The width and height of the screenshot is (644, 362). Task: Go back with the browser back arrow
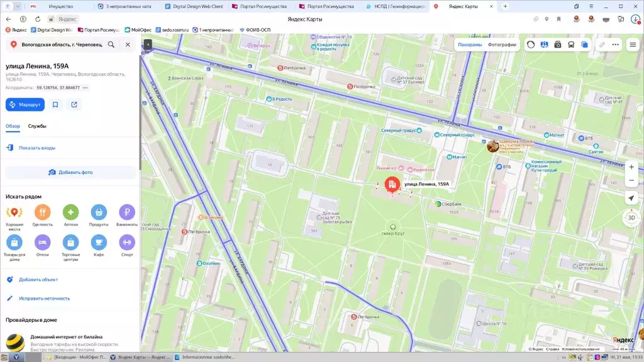point(9,19)
